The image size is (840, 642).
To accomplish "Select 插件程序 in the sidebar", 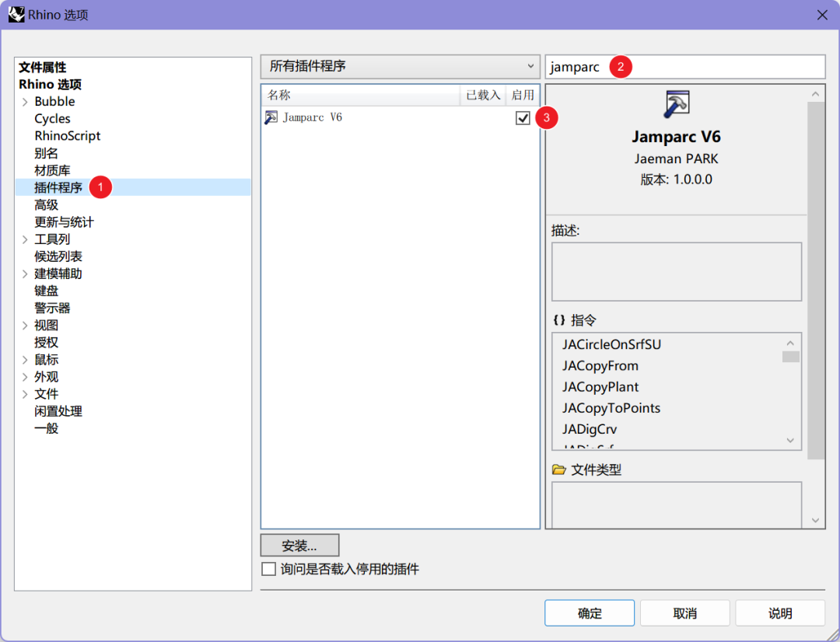I will [x=58, y=187].
